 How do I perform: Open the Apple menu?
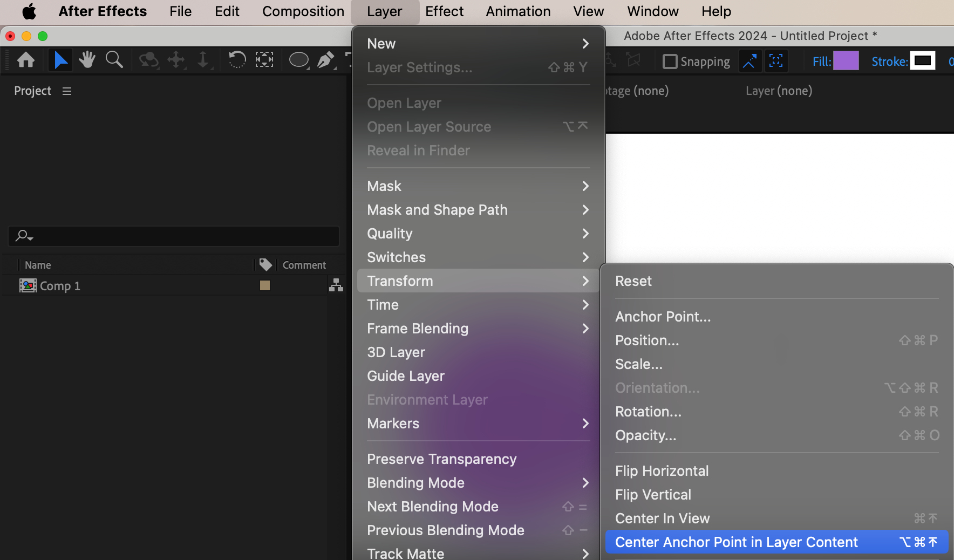click(29, 11)
